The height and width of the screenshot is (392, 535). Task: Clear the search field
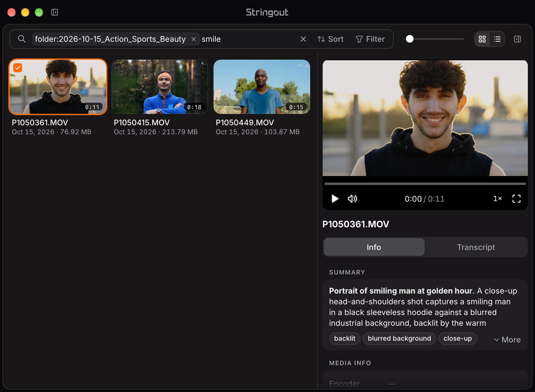[303, 39]
